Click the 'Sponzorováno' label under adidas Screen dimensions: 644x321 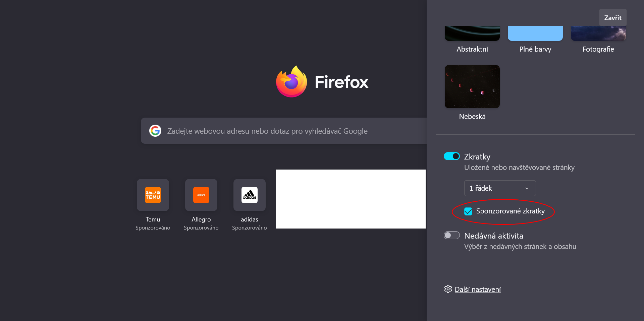[250, 228]
